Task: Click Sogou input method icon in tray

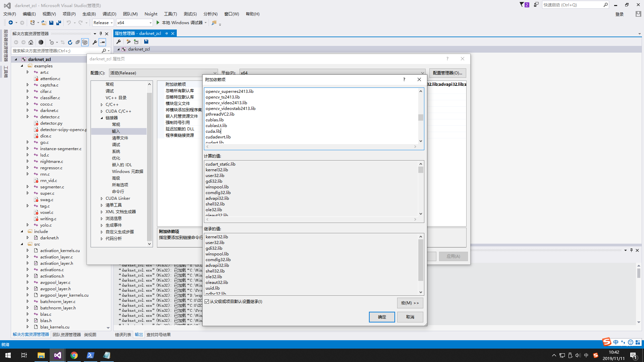Action: pyautogui.click(x=596, y=355)
